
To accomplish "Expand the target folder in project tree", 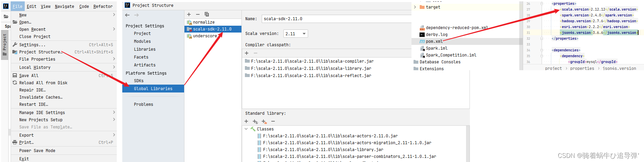I will click(415, 7).
